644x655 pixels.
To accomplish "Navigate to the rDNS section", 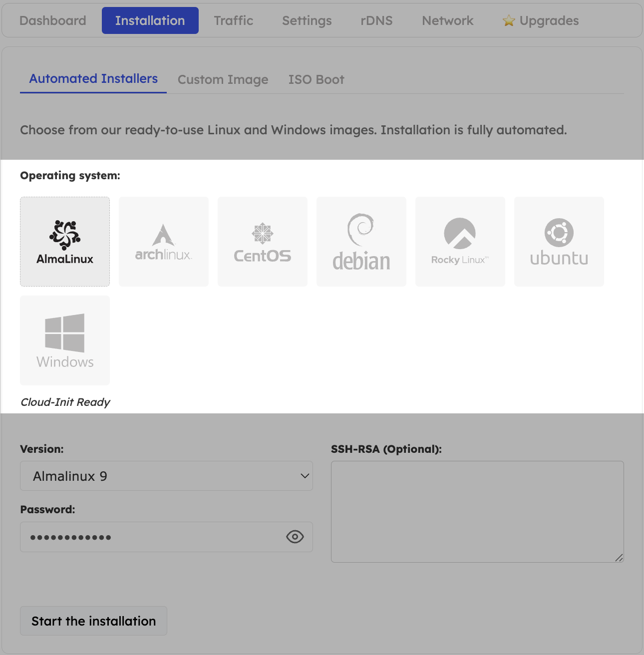I will (x=376, y=20).
